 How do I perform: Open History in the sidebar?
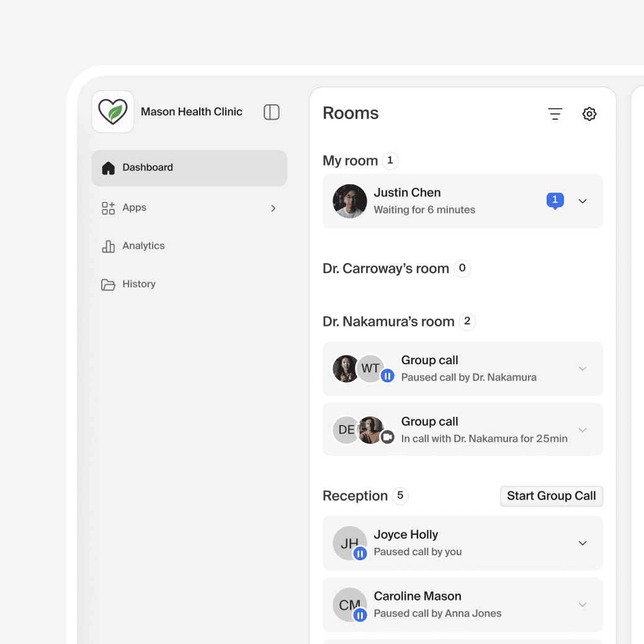point(189,284)
